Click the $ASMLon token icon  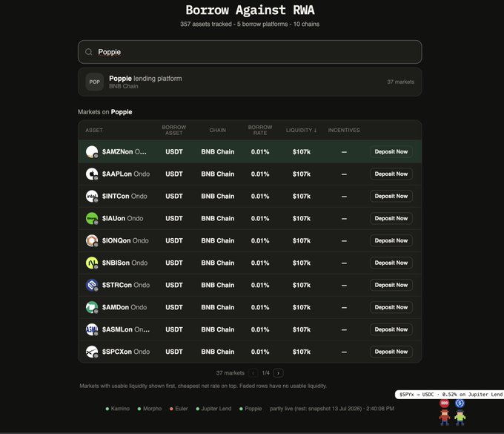92,329
